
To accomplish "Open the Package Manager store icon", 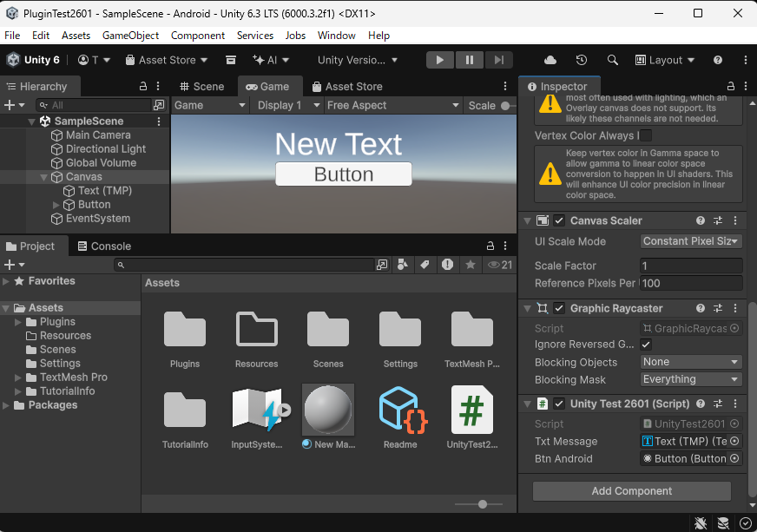I will pyautogui.click(x=231, y=60).
